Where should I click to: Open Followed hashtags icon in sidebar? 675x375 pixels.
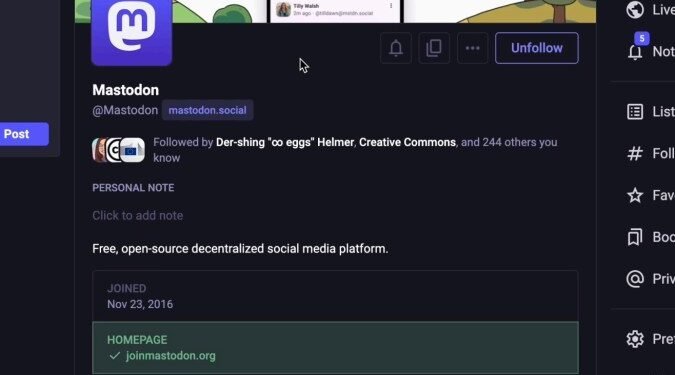click(635, 153)
